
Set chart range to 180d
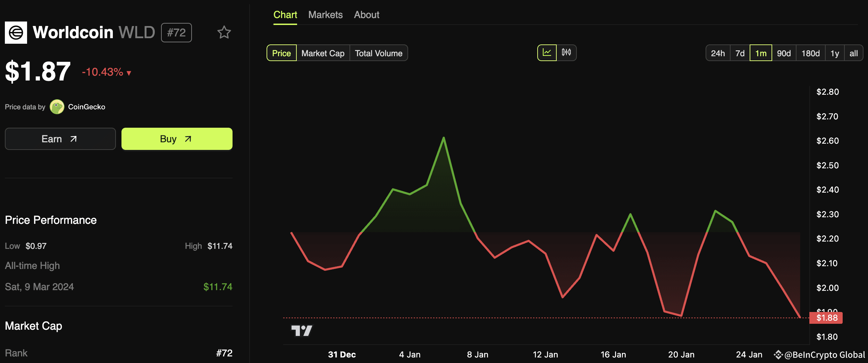[x=811, y=53]
